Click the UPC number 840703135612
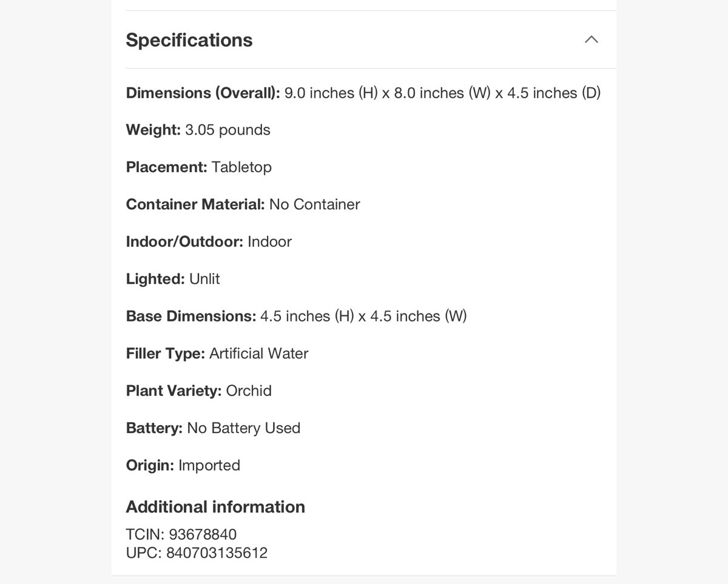The height and width of the screenshot is (584, 728). click(217, 552)
